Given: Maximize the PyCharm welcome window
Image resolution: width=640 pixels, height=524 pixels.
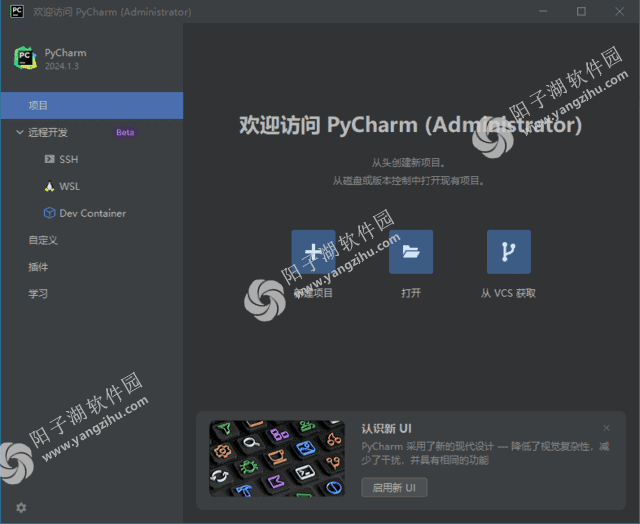Looking at the screenshot, I should pyautogui.click(x=581, y=11).
